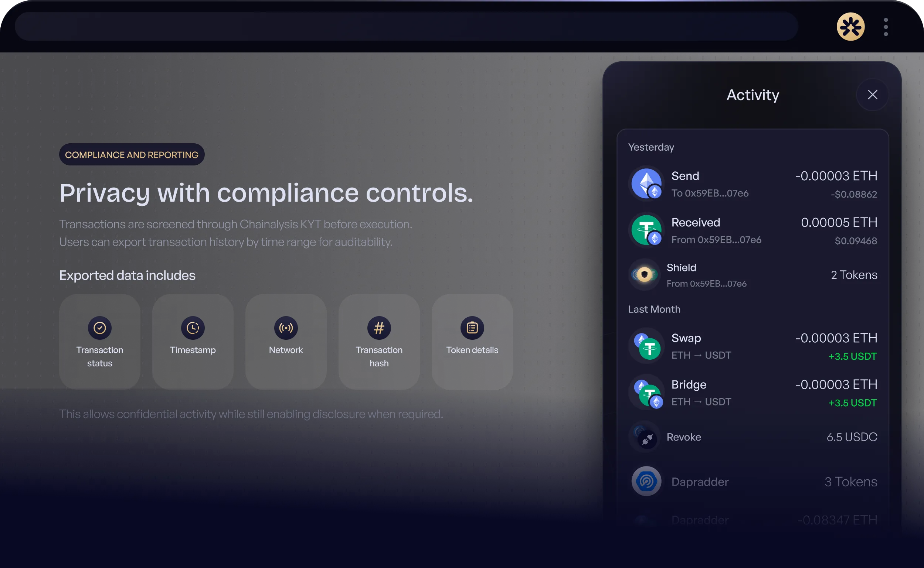
Task: Click 'Privacy with compliance controls.' headline
Action: click(266, 193)
